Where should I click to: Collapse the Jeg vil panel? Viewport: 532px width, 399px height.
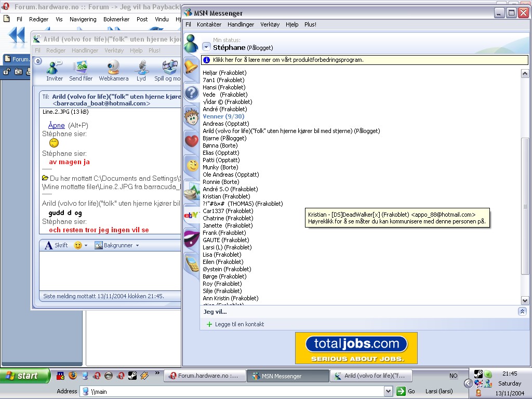point(522,311)
